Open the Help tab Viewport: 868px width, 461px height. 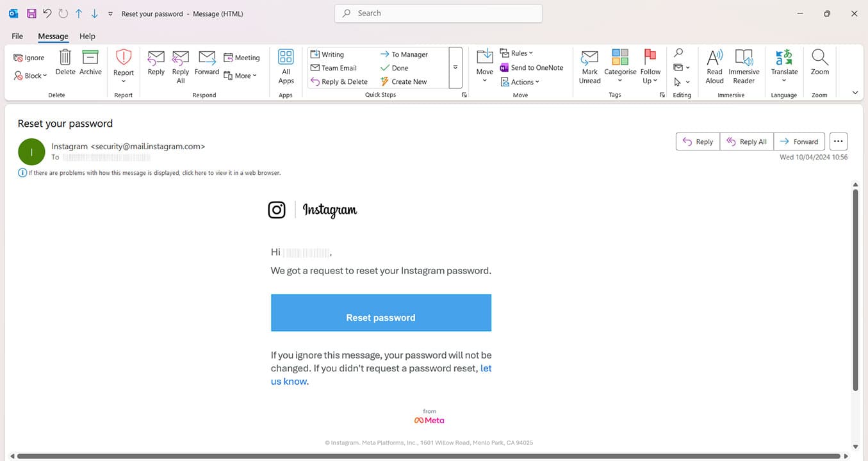[87, 36]
